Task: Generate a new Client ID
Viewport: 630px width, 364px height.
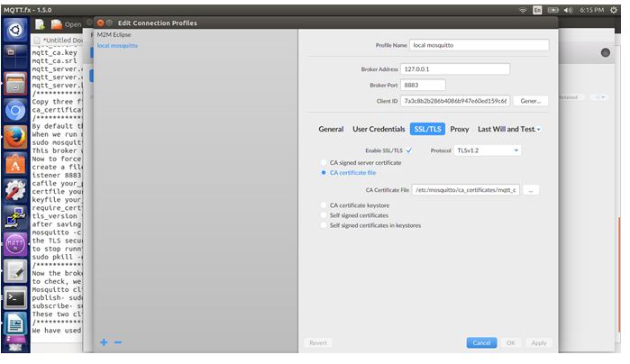Action: pyautogui.click(x=530, y=101)
